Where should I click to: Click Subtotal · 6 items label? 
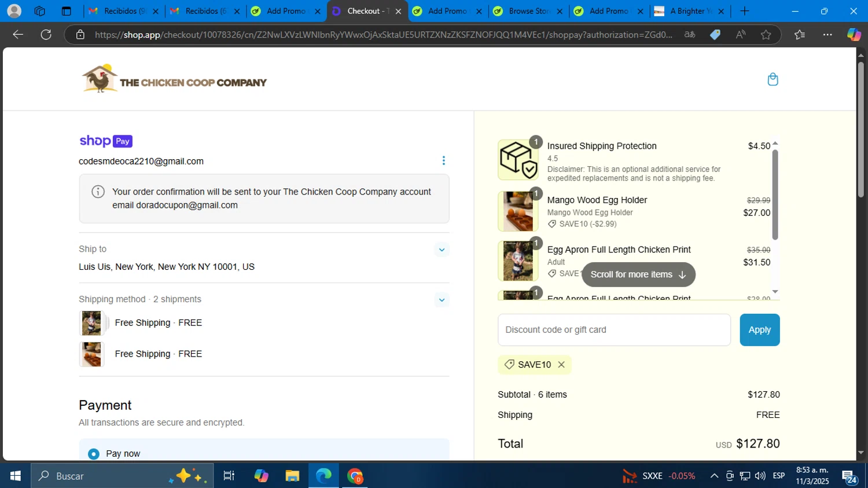click(x=532, y=395)
